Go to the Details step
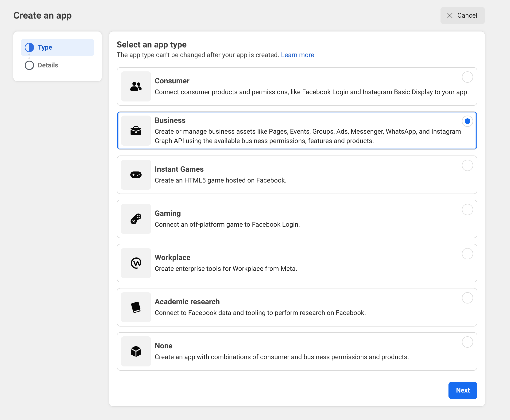The width and height of the screenshot is (510, 420). pos(48,65)
